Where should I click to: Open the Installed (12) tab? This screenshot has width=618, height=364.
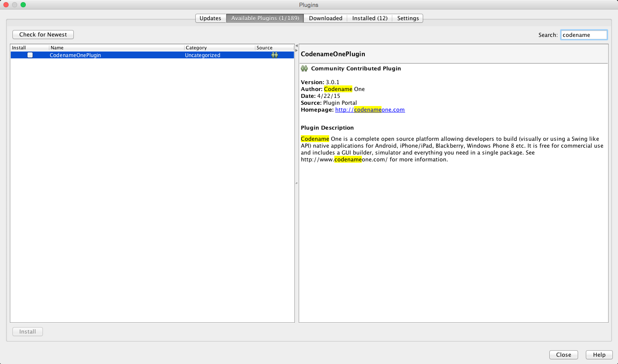pyautogui.click(x=370, y=18)
